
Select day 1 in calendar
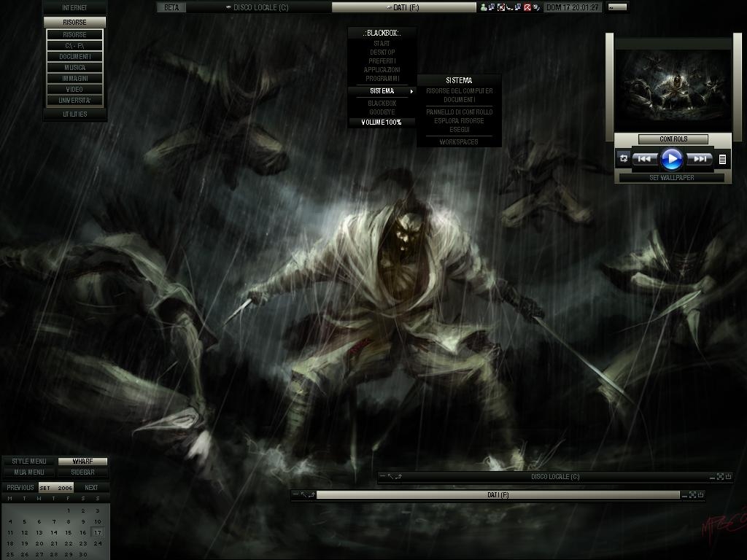[69, 510]
